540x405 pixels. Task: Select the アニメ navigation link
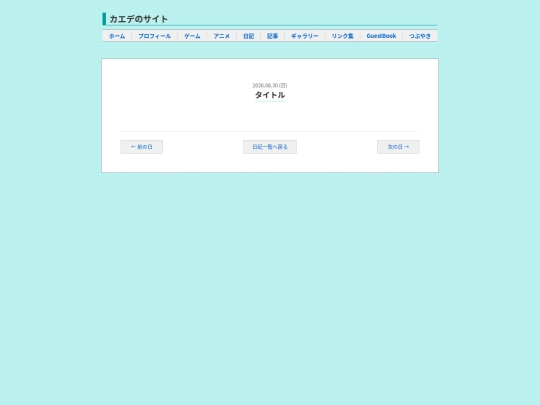click(x=221, y=36)
